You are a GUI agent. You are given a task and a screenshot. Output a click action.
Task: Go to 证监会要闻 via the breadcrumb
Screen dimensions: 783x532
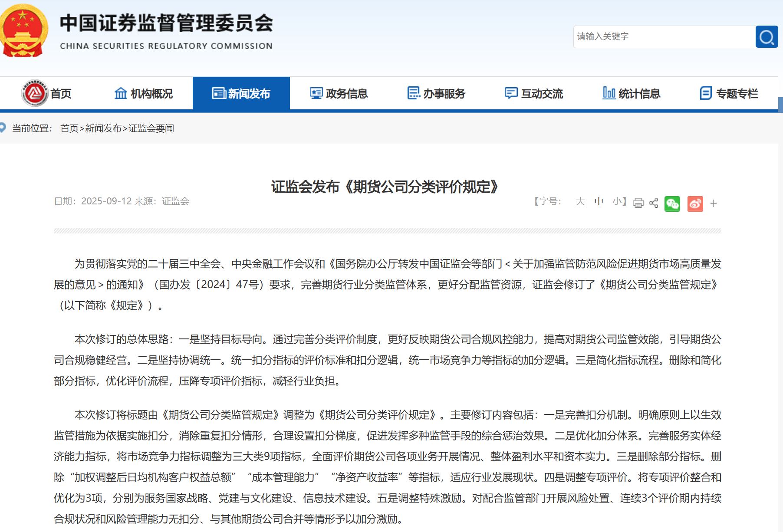[x=151, y=128]
